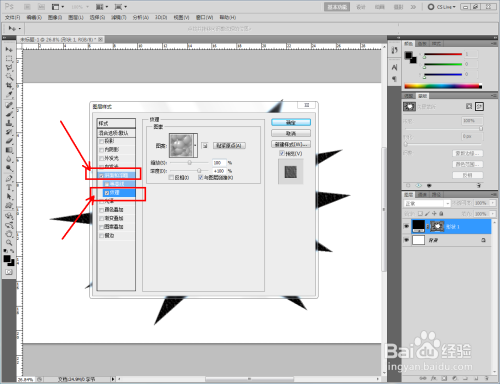The image size is (500, 384).
Task: Select the Horizontal Type tool
Action: [9, 187]
